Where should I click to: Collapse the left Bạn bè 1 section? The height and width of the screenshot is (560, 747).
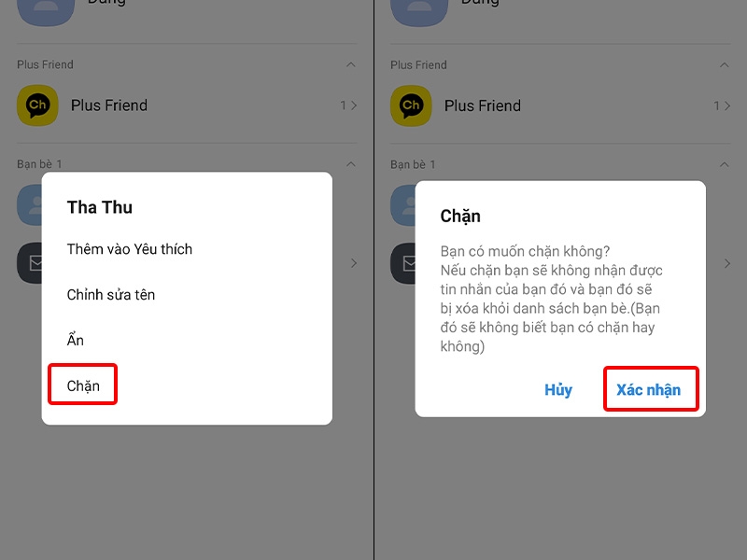tap(351, 164)
